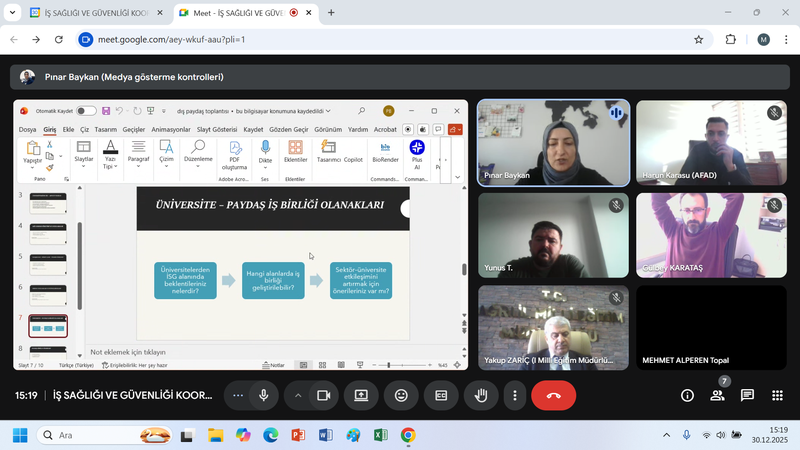The height and width of the screenshot is (450, 800).
Task: Toggle the microphone mute button
Action: [264, 395]
